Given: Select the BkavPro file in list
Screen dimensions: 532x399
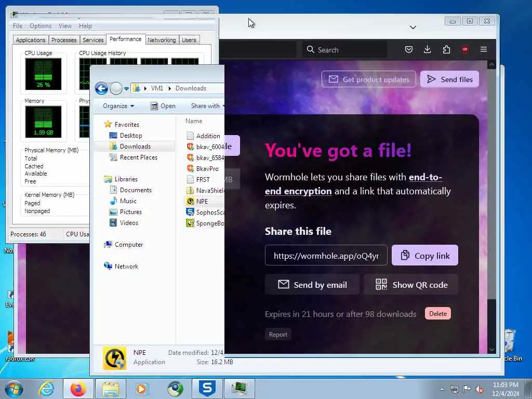Looking at the screenshot, I should coord(203,169).
